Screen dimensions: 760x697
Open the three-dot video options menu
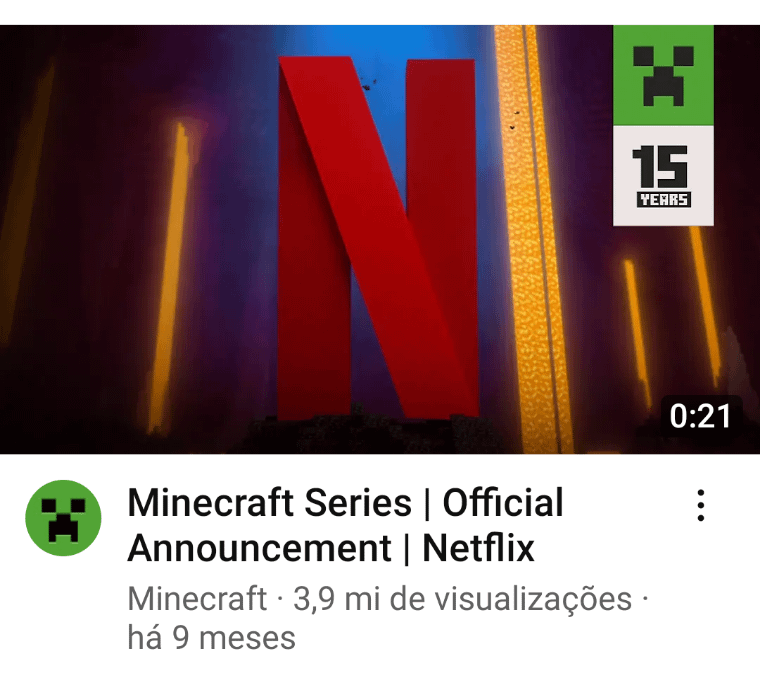[700, 505]
